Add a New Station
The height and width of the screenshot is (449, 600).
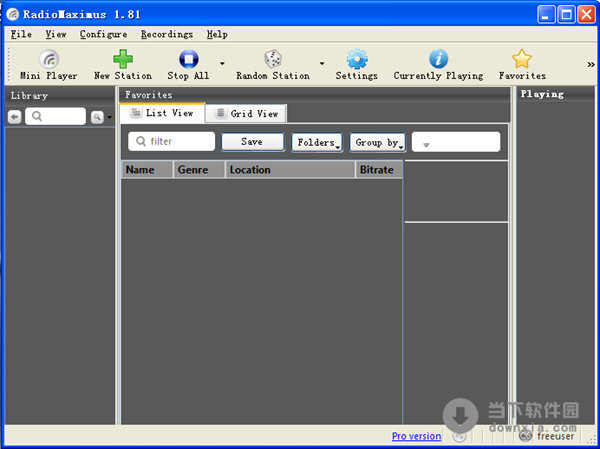(x=123, y=65)
